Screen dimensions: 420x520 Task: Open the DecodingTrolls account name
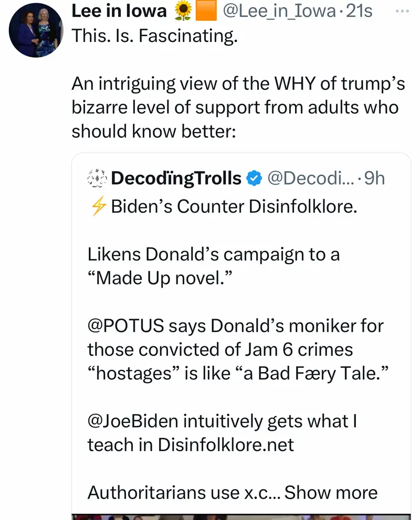point(176,178)
